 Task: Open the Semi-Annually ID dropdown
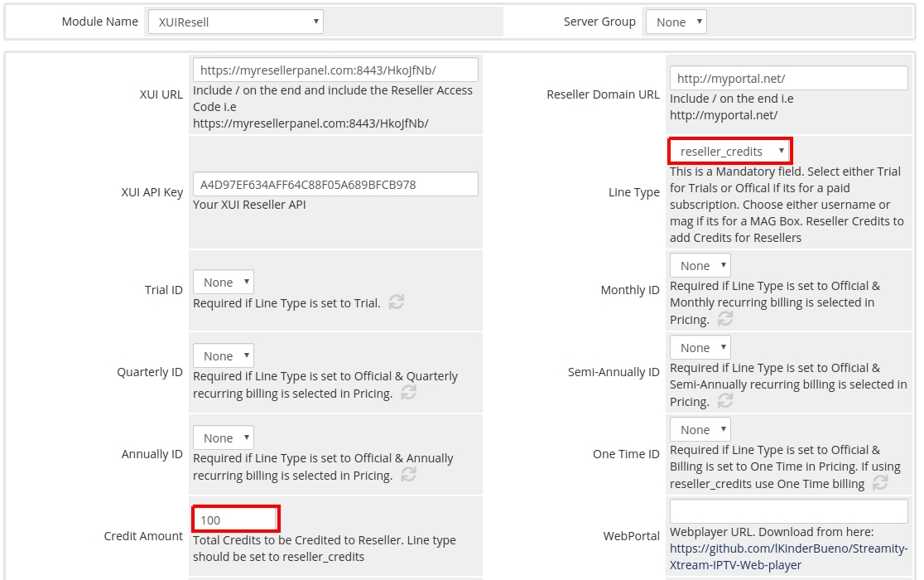[700, 348]
